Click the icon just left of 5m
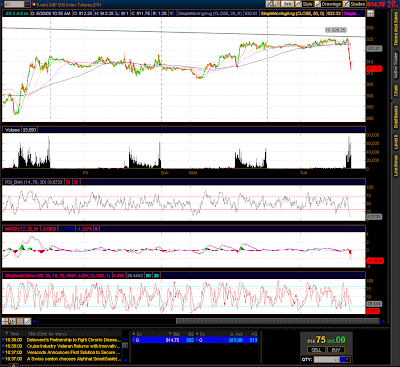400x367 pixels. tap(277, 4)
